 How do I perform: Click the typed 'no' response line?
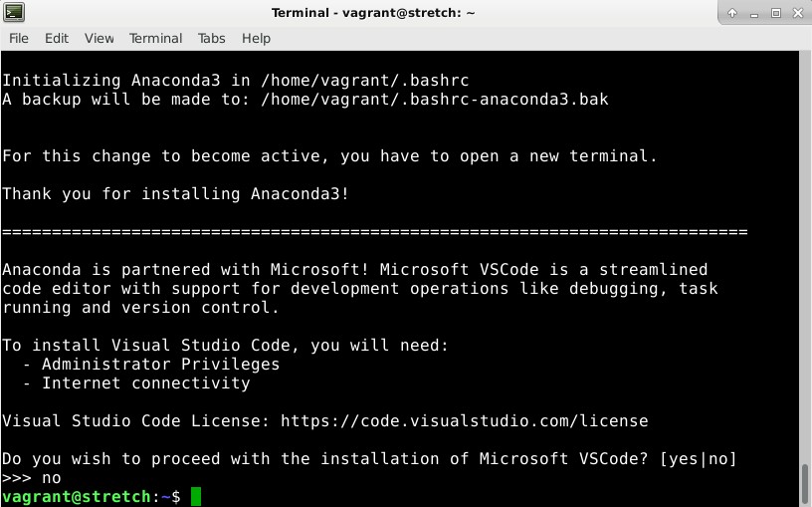pyautogui.click(x=32, y=477)
